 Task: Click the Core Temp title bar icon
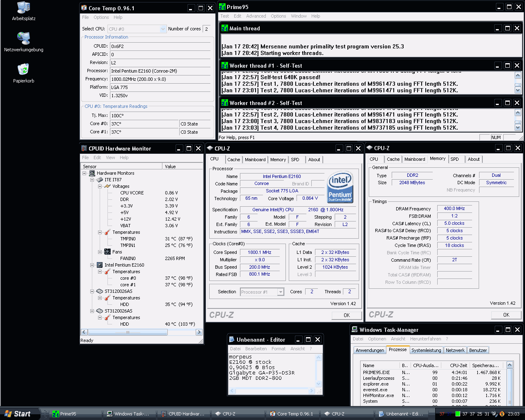click(x=84, y=8)
